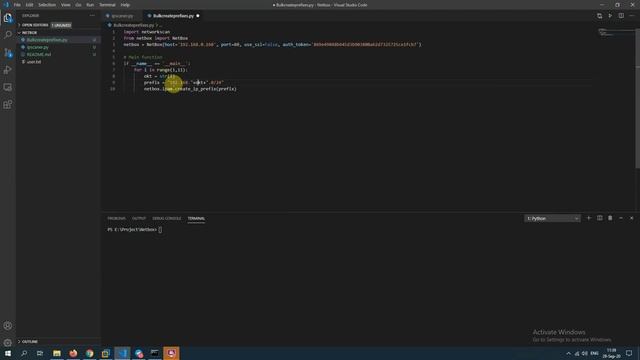Viewport: 640px width, 360px height.
Task: Switch to the Problems panel tab
Action: [x=117, y=218]
